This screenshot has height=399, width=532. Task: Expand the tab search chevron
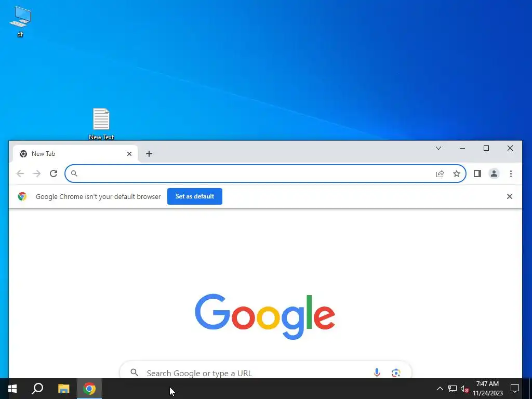click(x=438, y=148)
